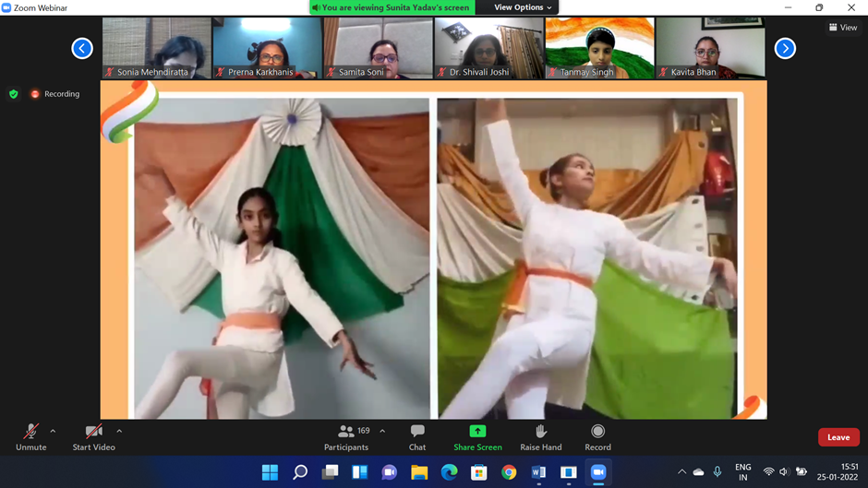Click the green encryption shield icon
Screen dimensions: 868x488
pyautogui.click(x=13, y=94)
